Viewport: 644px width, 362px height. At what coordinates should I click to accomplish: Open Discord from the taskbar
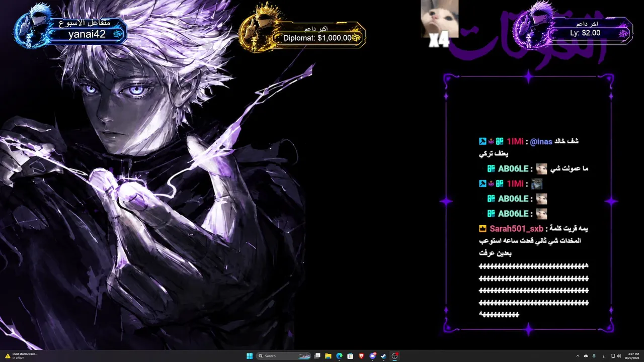click(373, 356)
